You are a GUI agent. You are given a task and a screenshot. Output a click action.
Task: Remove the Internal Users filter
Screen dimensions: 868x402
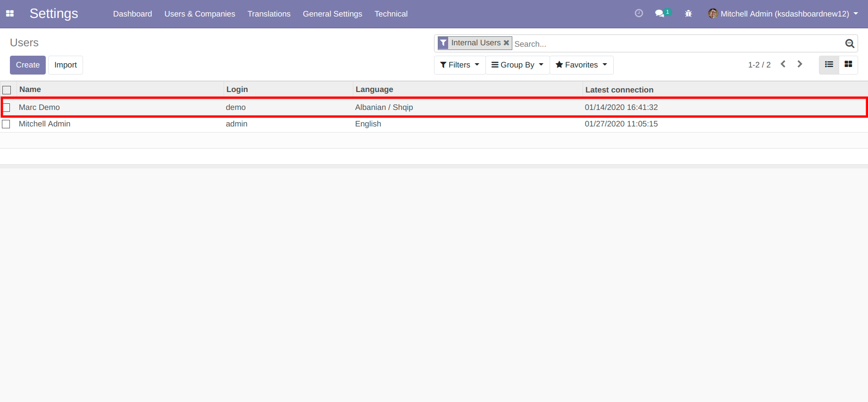507,42
